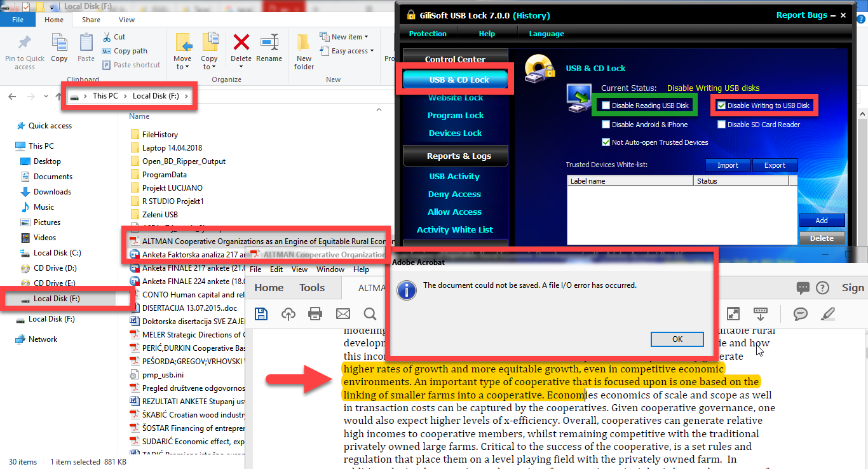Screen dimensions: 868x469
Task: Click the fit-page expand arrows icon in Acrobat
Action: tap(733, 313)
